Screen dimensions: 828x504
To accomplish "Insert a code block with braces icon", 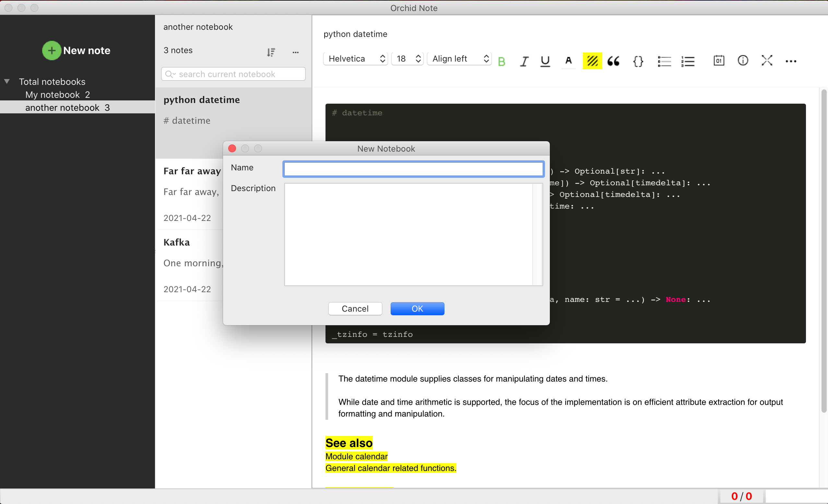I will [x=638, y=61].
